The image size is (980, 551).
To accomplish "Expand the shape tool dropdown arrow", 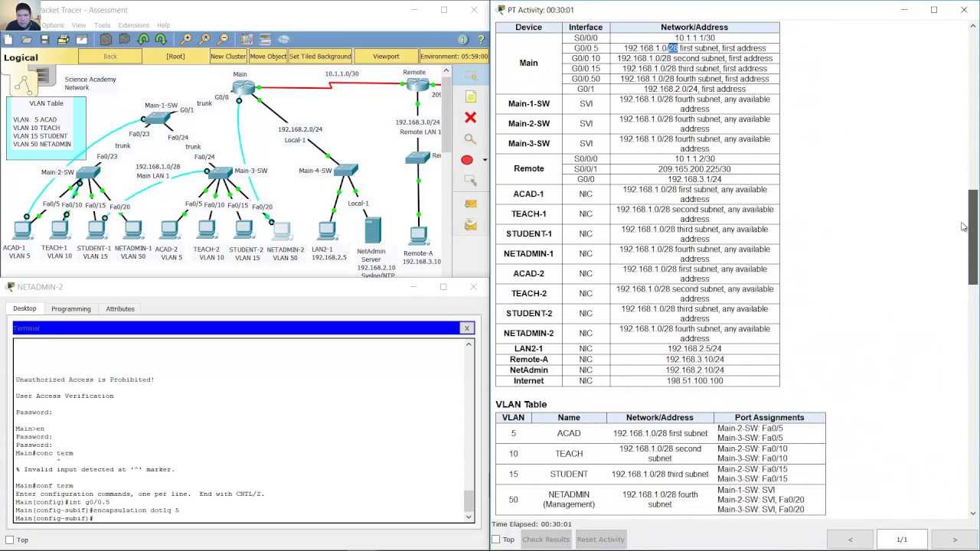I will pos(484,160).
